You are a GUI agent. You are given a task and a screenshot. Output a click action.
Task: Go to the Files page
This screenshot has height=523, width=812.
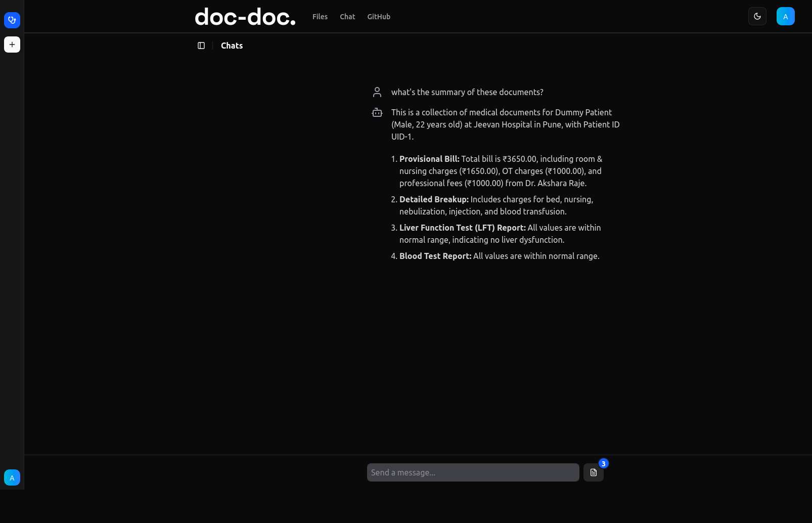[320, 17]
